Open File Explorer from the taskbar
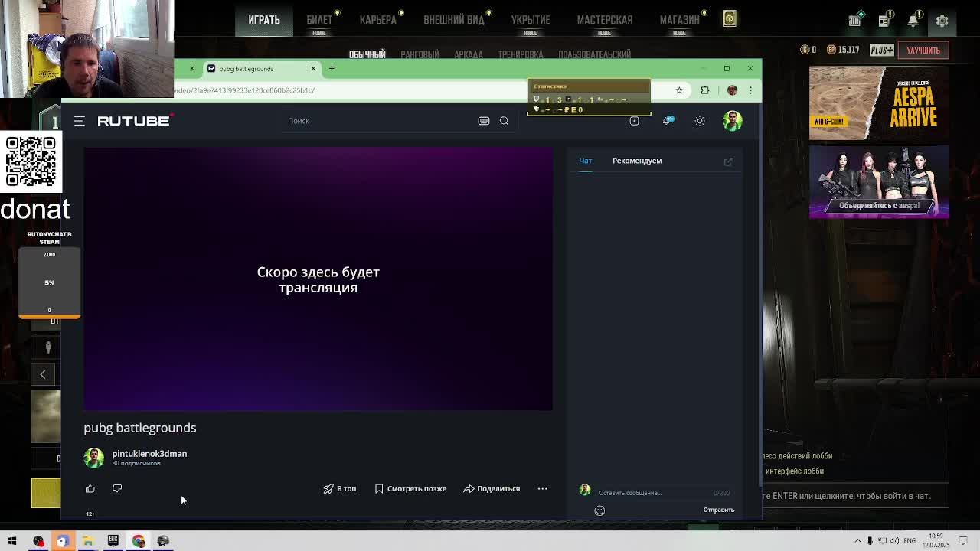This screenshot has width=980, height=551. pyautogui.click(x=88, y=541)
